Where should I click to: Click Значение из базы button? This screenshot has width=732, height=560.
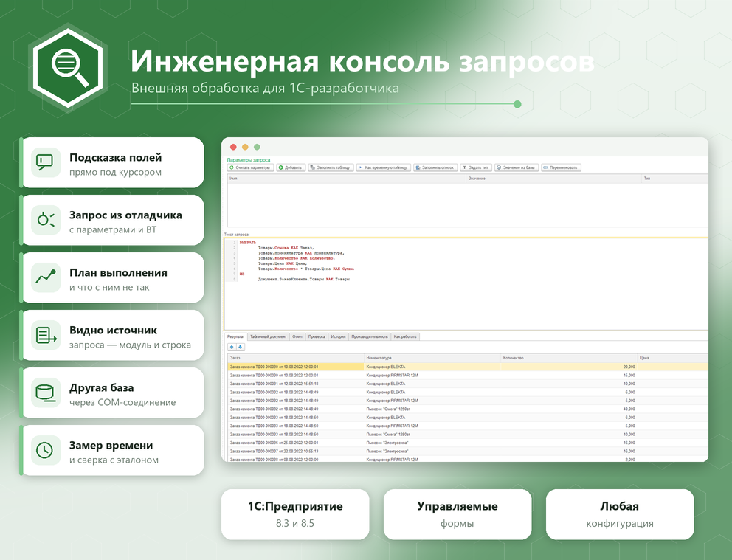pyautogui.click(x=517, y=167)
